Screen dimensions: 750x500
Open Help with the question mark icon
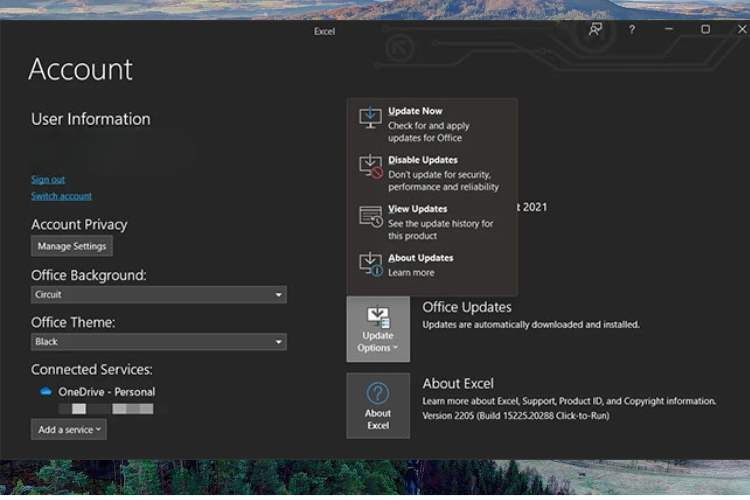point(632,30)
